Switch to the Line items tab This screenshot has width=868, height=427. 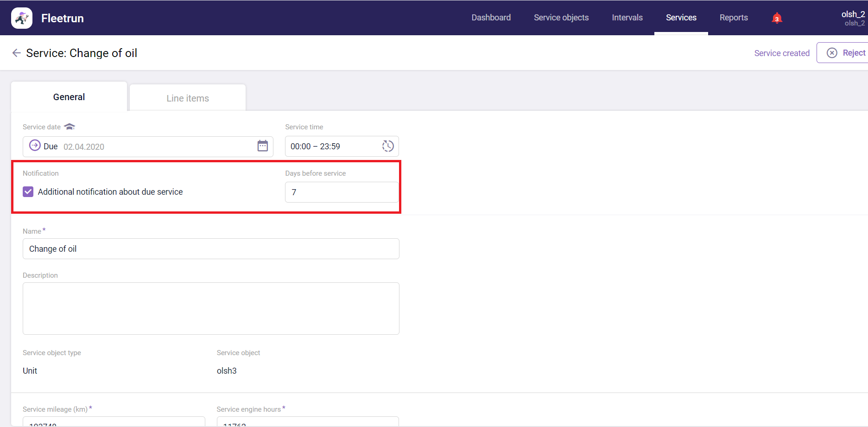(188, 98)
